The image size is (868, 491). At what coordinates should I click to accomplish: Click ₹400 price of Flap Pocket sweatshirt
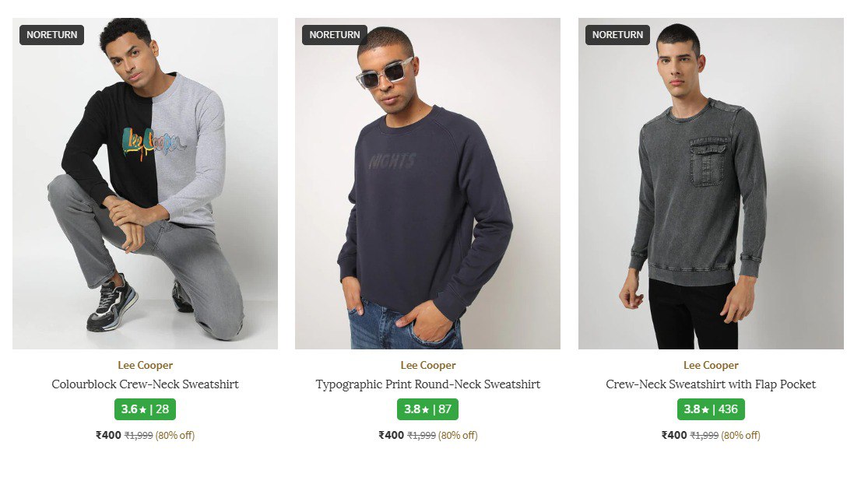674,435
